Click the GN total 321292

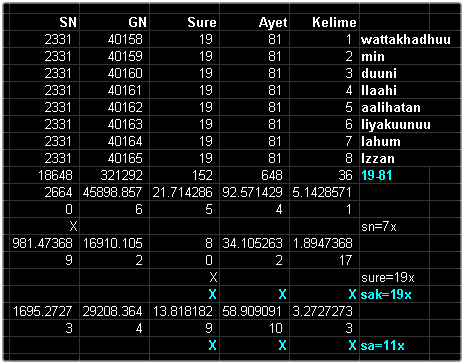(x=121, y=175)
